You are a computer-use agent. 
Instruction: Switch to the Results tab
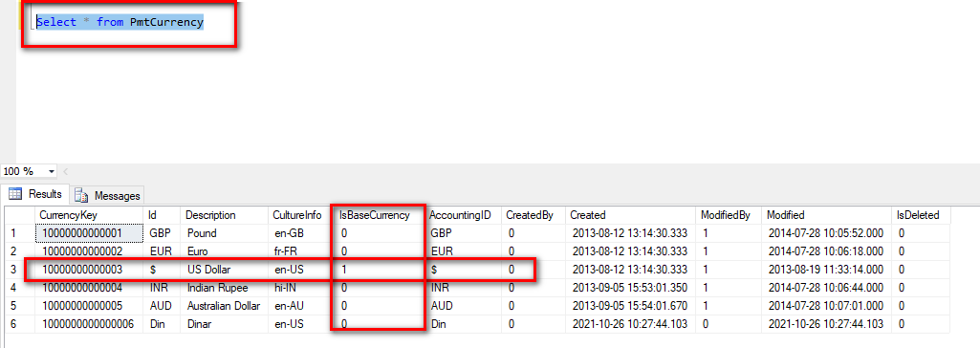(35, 194)
